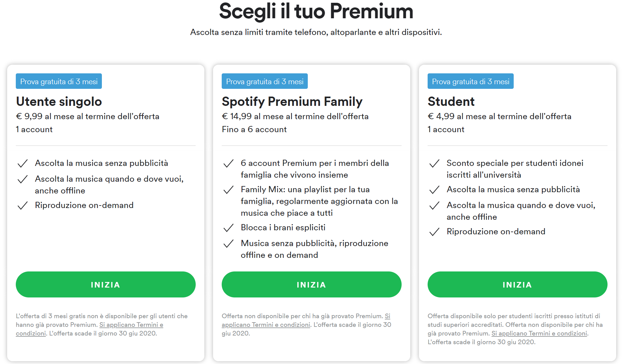Open "Si applicano Termini e condizioni" under Family
The image size is (623, 364).
tap(266, 325)
